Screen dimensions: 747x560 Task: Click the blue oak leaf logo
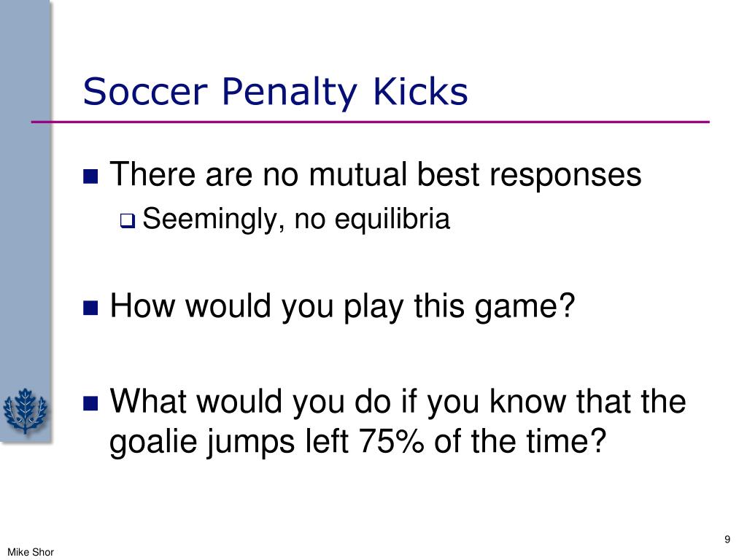tap(25, 411)
